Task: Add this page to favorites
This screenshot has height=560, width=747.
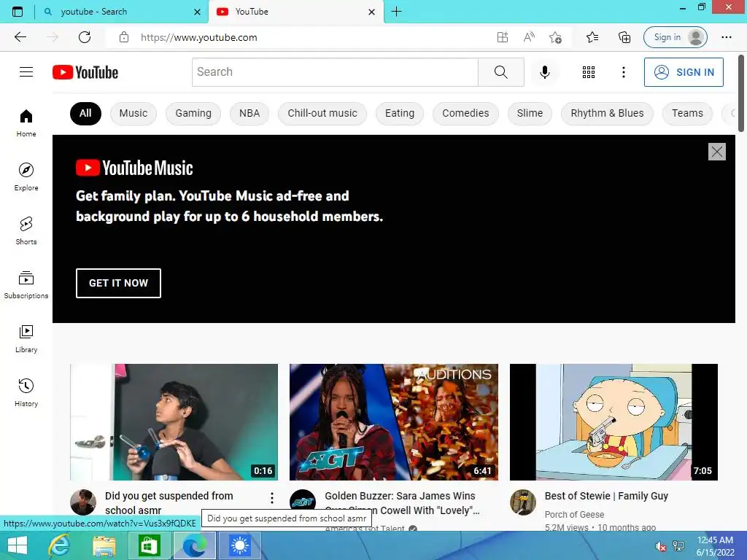Action: coord(555,37)
